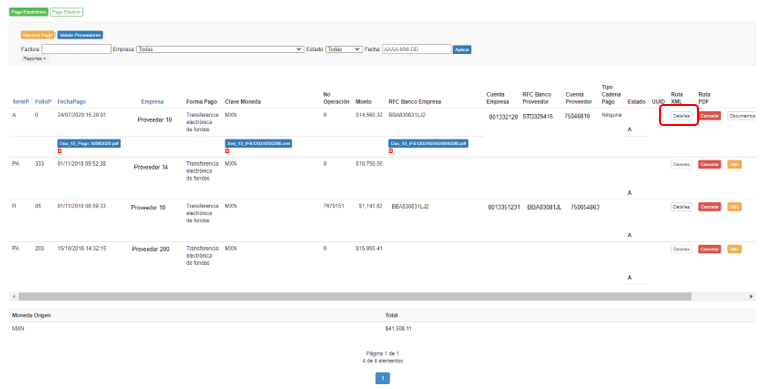This screenshot has width=778, height=389.
Task: Open Detalles for Proveedor 200 payment
Action: click(x=681, y=249)
